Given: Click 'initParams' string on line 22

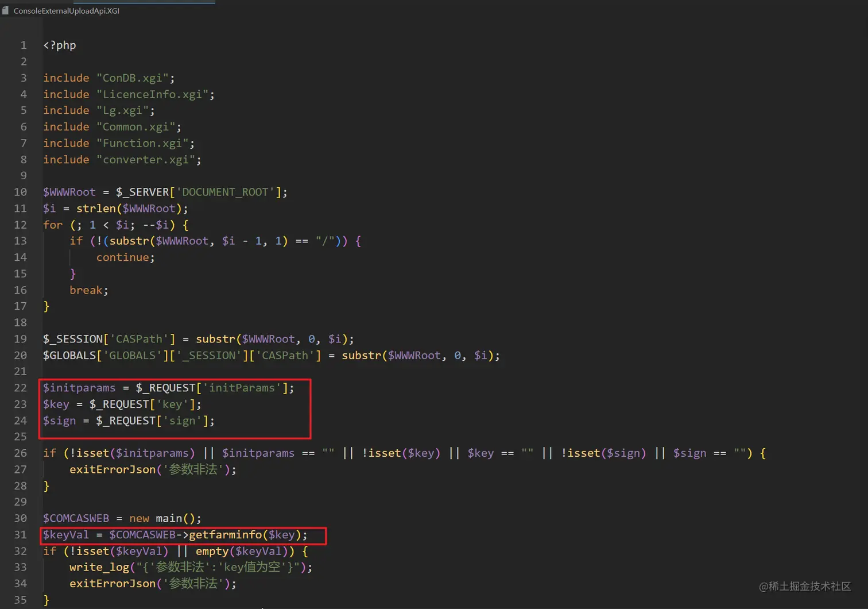Looking at the screenshot, I should 242,388.
